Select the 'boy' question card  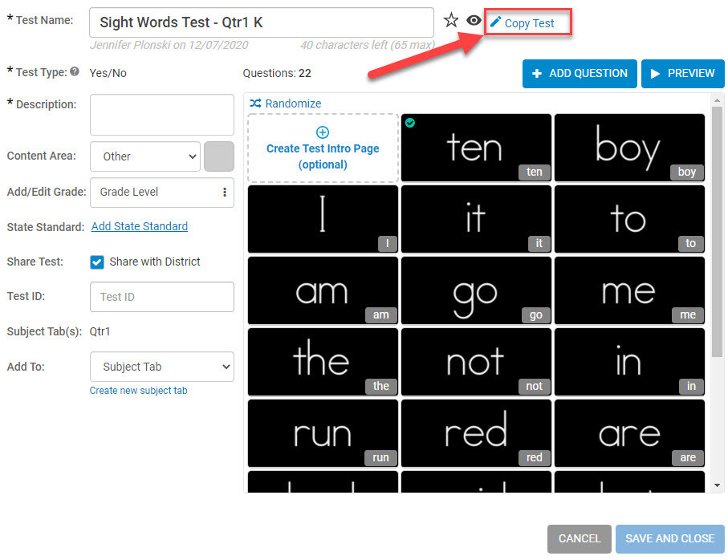point(629,148)
